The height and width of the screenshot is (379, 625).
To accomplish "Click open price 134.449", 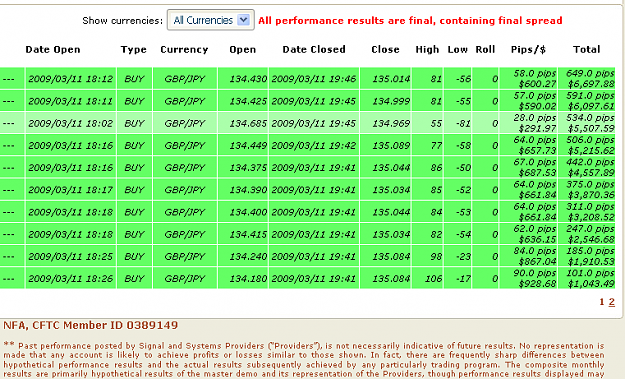I will pyautogui.click(x=248, y=145).
